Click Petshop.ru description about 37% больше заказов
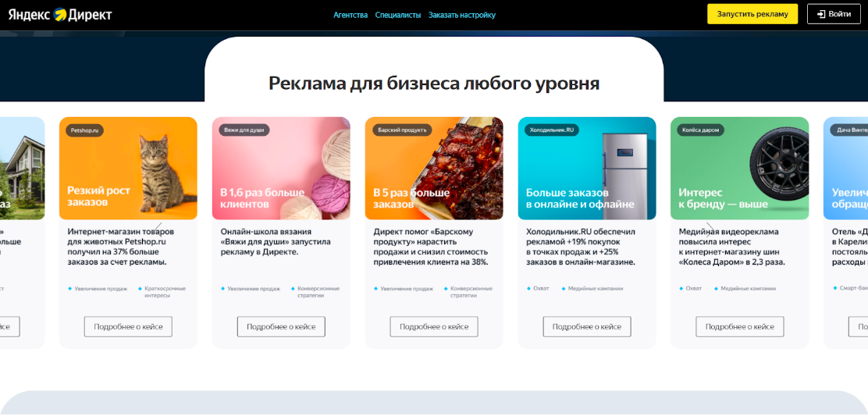The width and height of the screenshot is (868, 416). pos(121,247)
